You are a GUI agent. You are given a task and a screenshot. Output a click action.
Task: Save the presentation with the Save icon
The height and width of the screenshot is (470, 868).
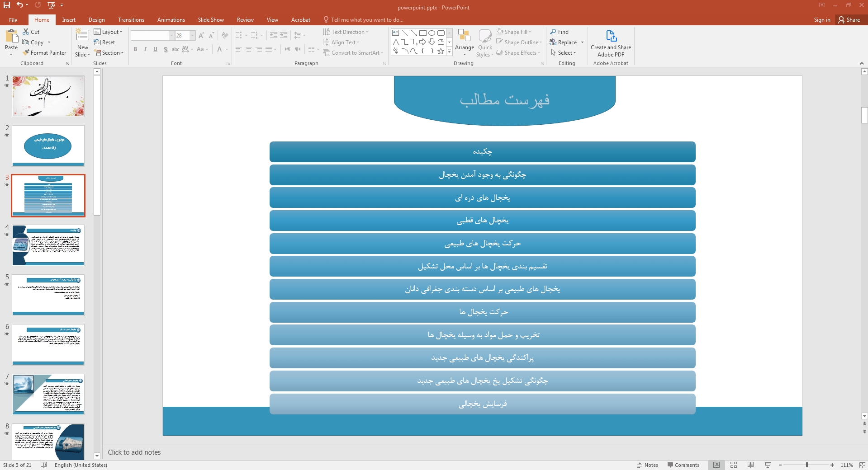7,5
